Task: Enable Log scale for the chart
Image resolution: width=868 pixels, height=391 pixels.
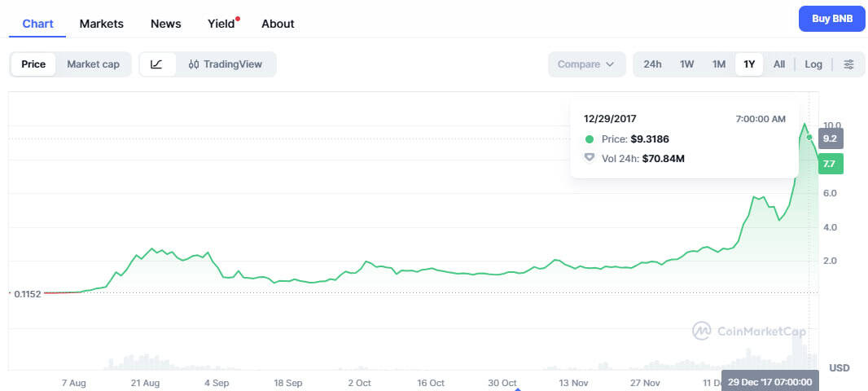Action: [813, 64]
